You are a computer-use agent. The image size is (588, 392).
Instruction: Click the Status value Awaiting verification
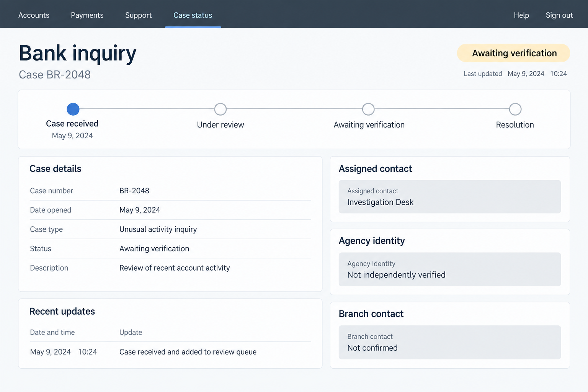(154, 249)
